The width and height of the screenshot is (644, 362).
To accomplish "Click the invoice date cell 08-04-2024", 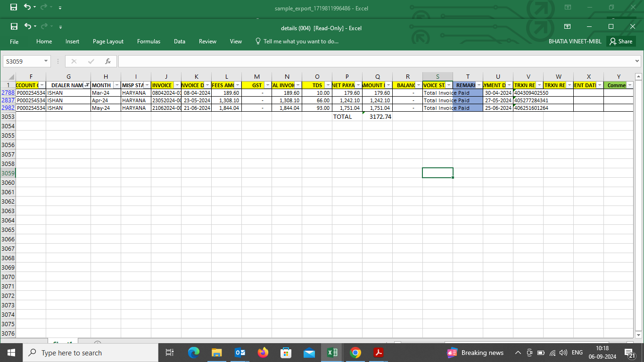I will tap(196, 93).
